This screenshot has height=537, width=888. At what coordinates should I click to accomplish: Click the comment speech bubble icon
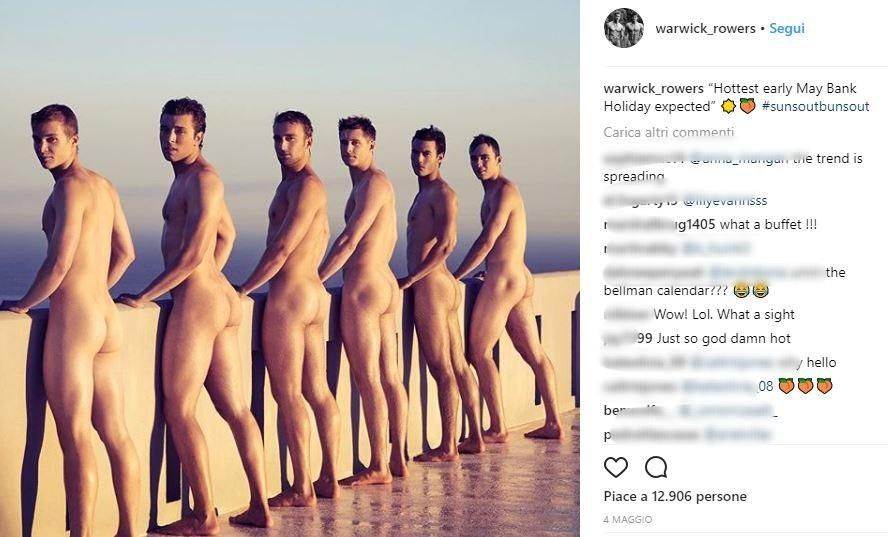656,468
